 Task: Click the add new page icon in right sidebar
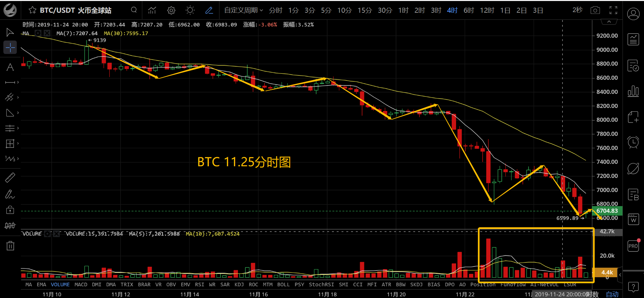tap(633, 117)
